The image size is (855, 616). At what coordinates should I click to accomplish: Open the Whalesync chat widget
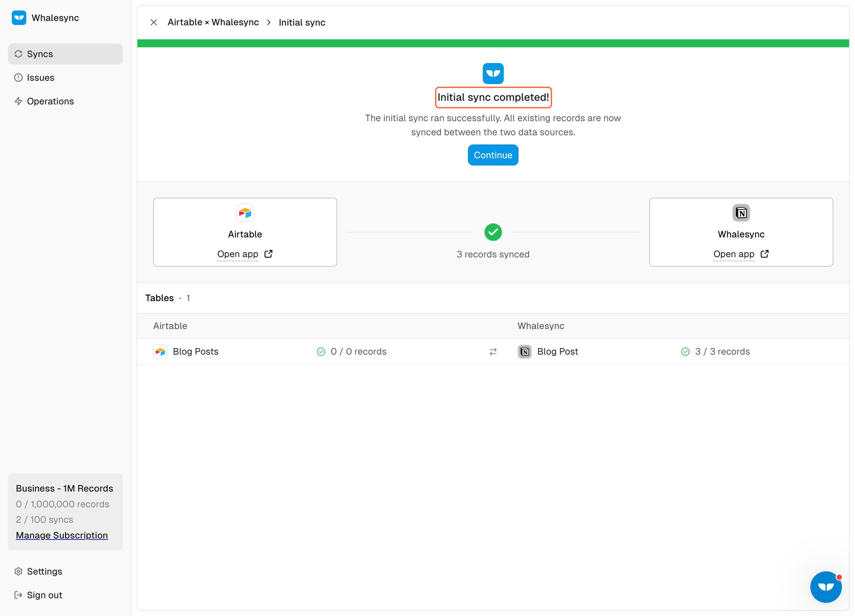click(826, 587)
